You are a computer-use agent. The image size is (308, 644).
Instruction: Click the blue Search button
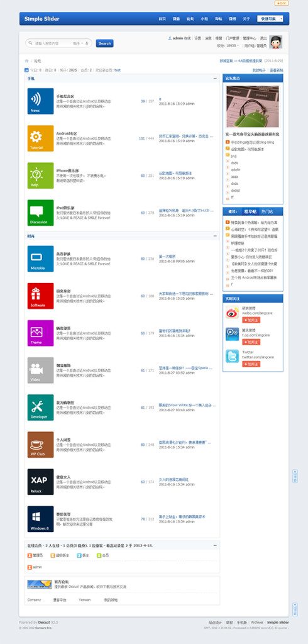(x=105, y=43)
